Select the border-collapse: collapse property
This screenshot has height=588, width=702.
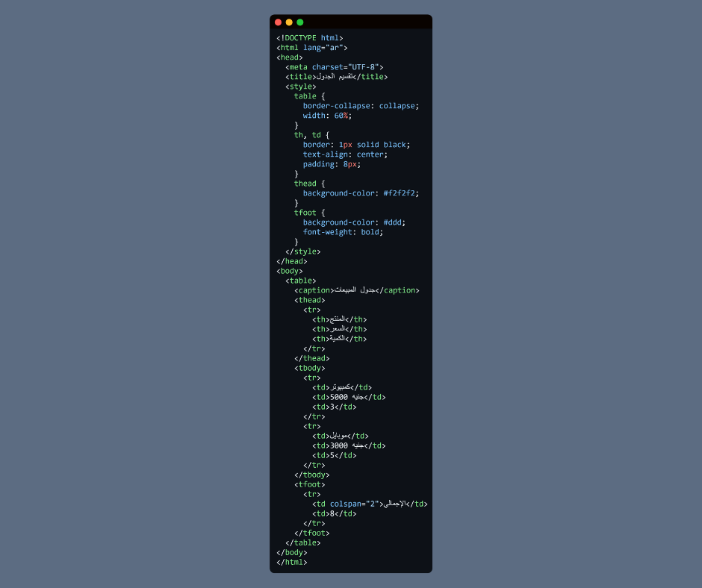tap(361, 106)
